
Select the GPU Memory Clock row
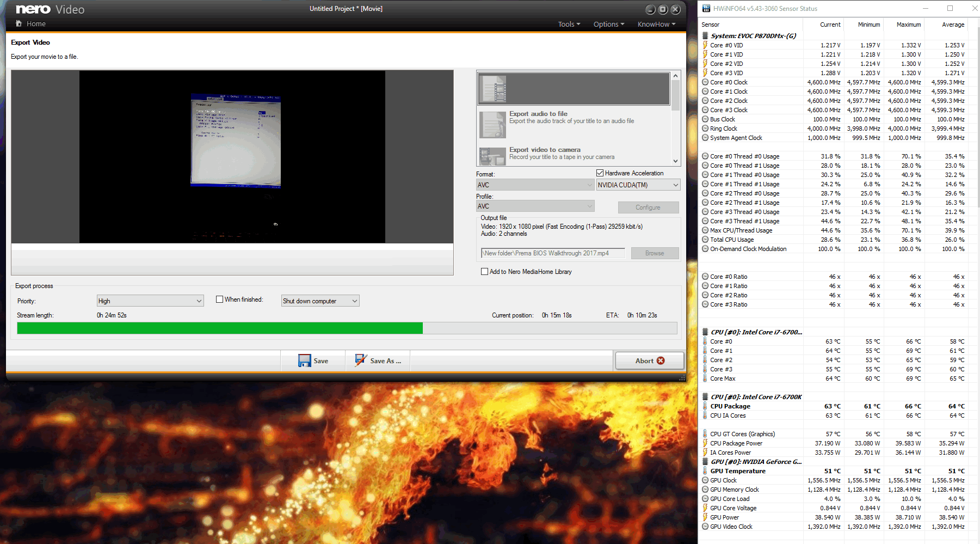pyautogui.click(x=834, y=490)
